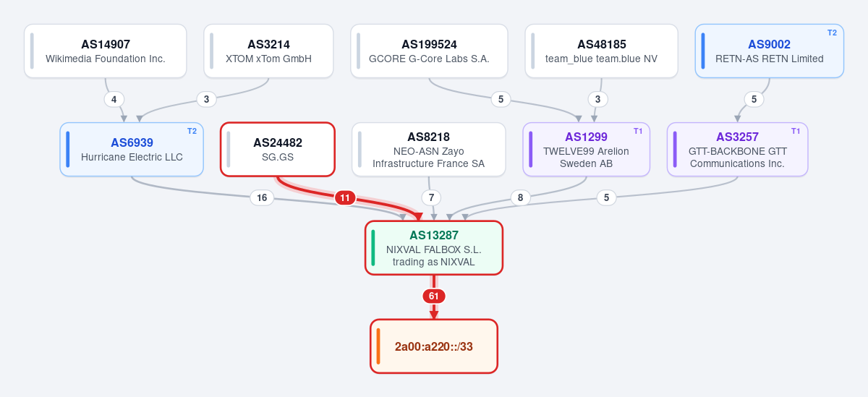The height and width of the screenshot is (397, 868).
Task: Select the AS13287 NIXVAL FALBOX node
Action: pyautogui.click(x=434, y=248)
